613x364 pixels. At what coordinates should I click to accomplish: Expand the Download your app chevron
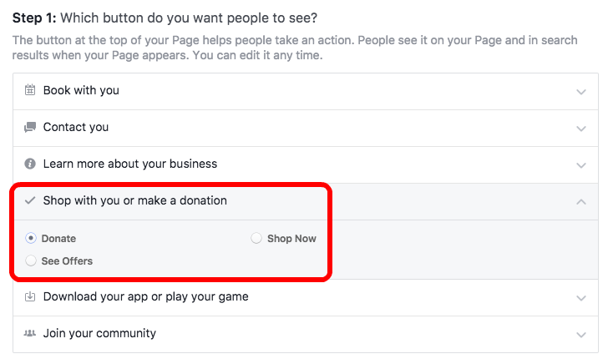581,298
